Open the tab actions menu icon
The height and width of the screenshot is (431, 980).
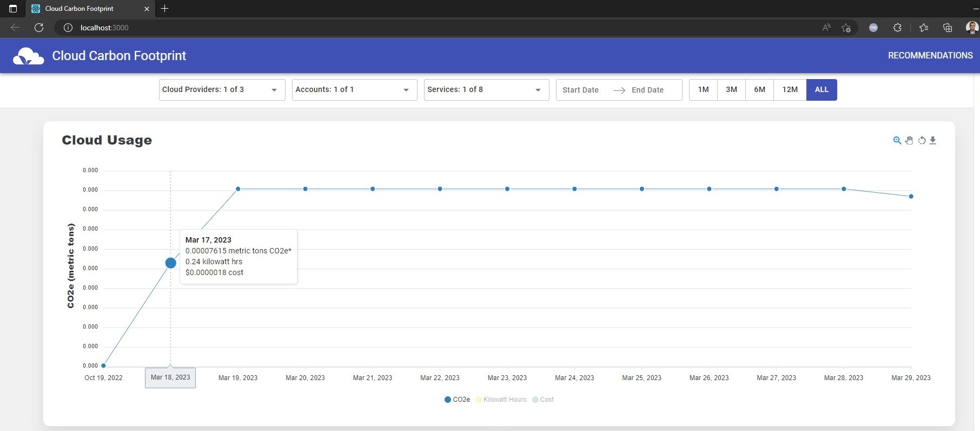pyautogui.click(x=13, y=9)
